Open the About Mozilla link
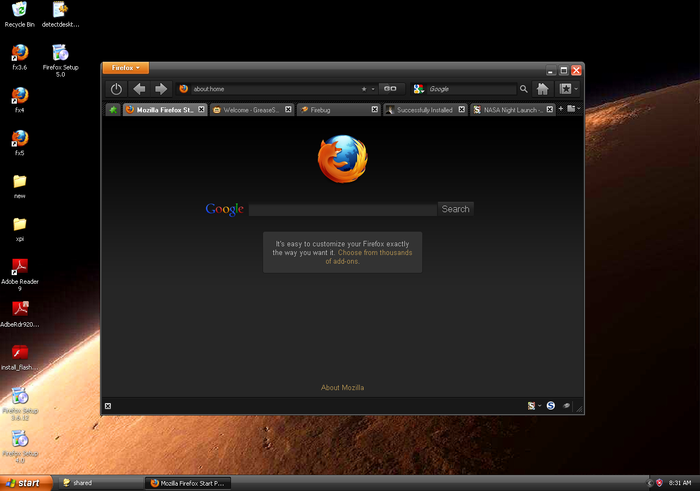The height and width of the screenshot is (491, 700). (x=342, y=387)
